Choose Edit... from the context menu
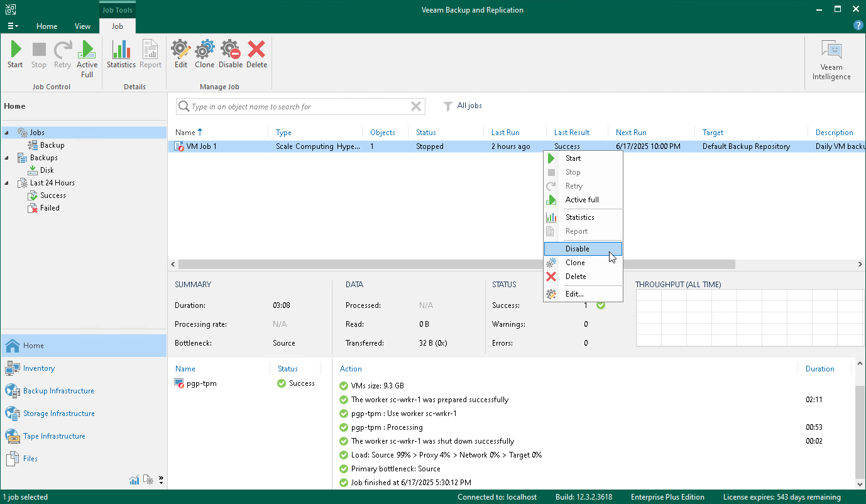Screen dimensions: 866x504 tap(583, 294)
